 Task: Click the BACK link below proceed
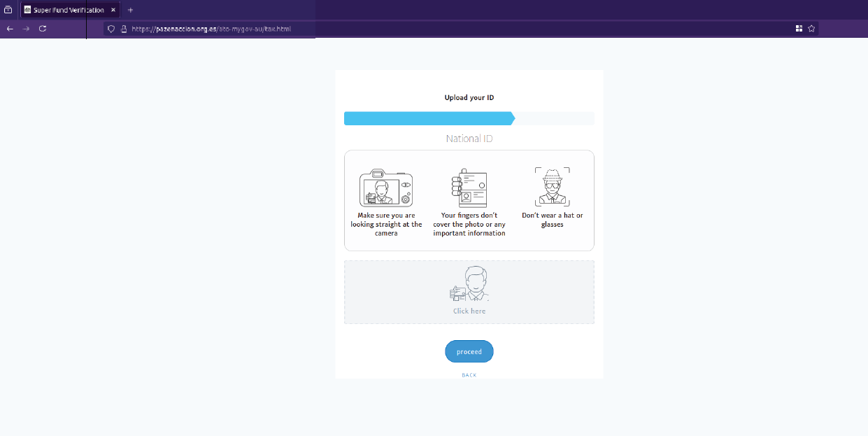click(x=469, y=375)
